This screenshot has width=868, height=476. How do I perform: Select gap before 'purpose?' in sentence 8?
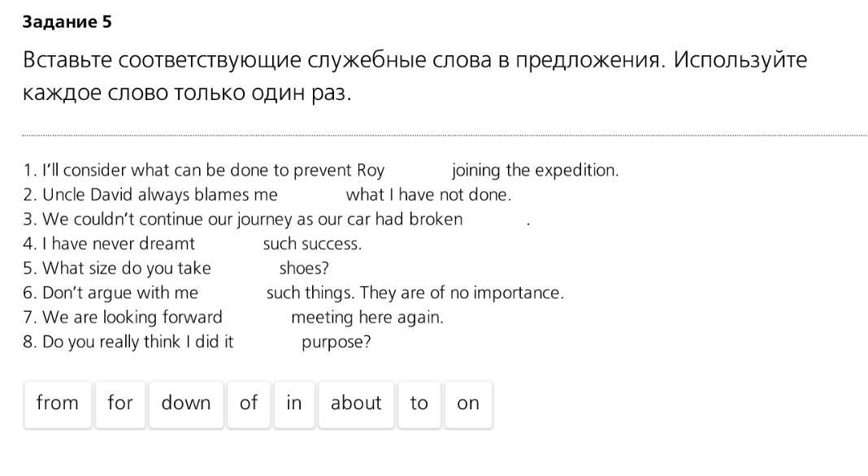267,342
